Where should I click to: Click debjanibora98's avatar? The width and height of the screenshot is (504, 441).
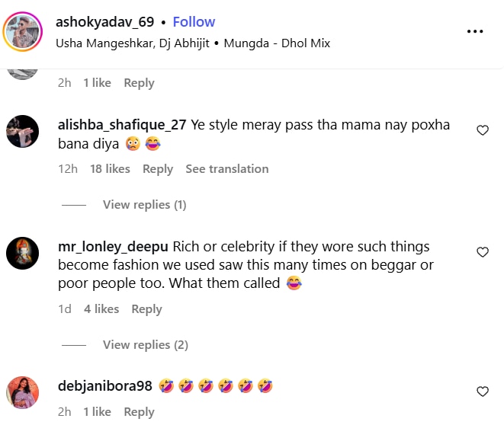pos(22,392)
